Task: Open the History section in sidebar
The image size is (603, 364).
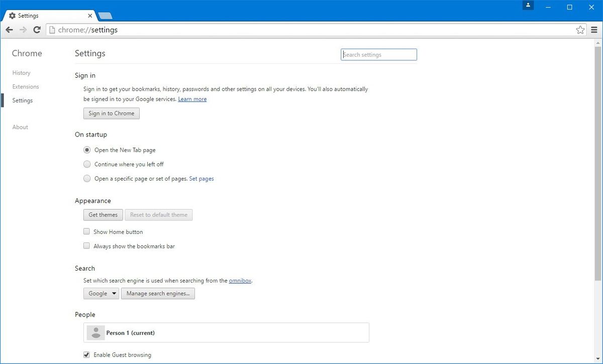Action: [21, 73]
